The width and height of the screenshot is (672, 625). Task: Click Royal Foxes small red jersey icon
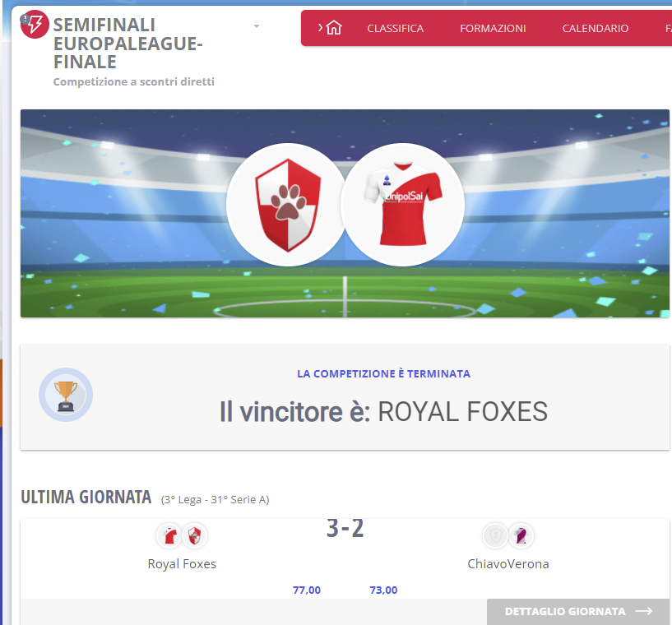pos(169,535)
